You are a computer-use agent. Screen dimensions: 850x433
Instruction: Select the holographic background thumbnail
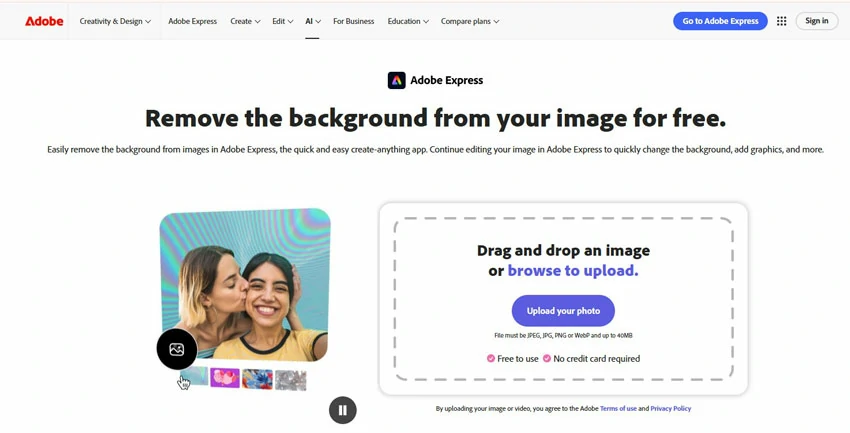pos(194,377)
